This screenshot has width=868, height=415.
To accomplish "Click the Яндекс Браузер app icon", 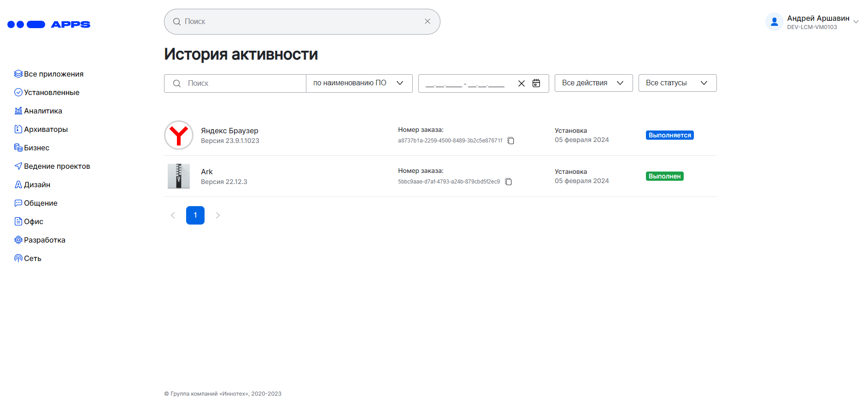I will (179, 135).
